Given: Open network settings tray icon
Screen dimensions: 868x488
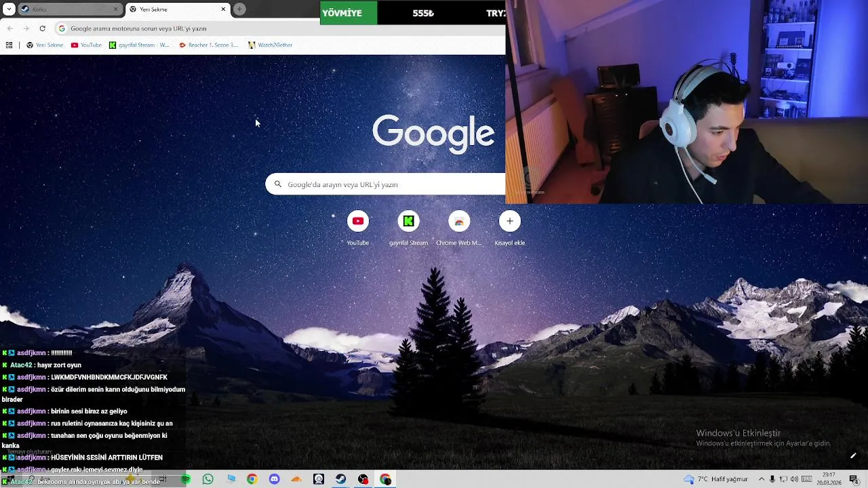Looking at the screenshot, I should 783,479.
